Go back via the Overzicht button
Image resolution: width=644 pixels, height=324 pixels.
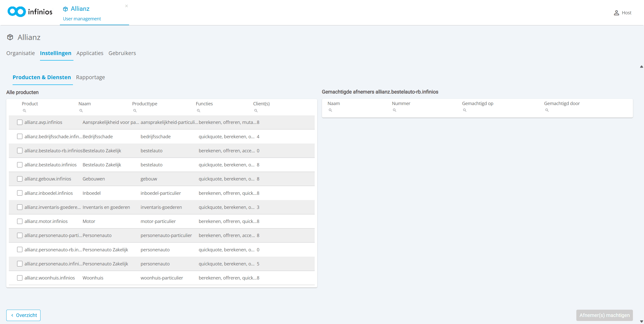(x=23, y=315)
